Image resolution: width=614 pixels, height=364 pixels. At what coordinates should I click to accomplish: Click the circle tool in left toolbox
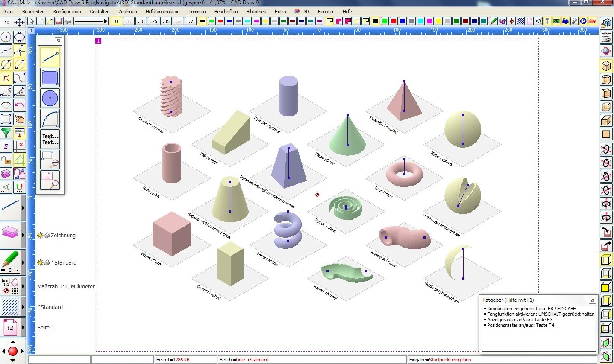point(6,37)
